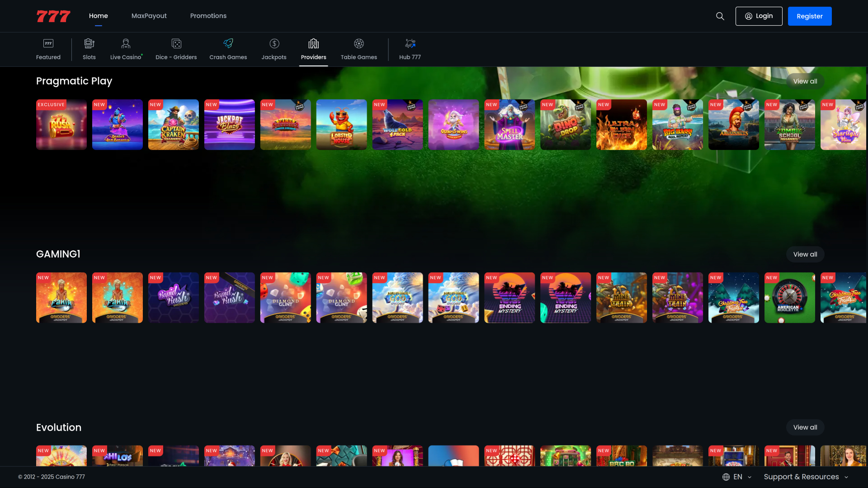The height and width of the screenshot is (488, 868).
Task: Select the Jackpots dollar icon
Action: (274, 43)
